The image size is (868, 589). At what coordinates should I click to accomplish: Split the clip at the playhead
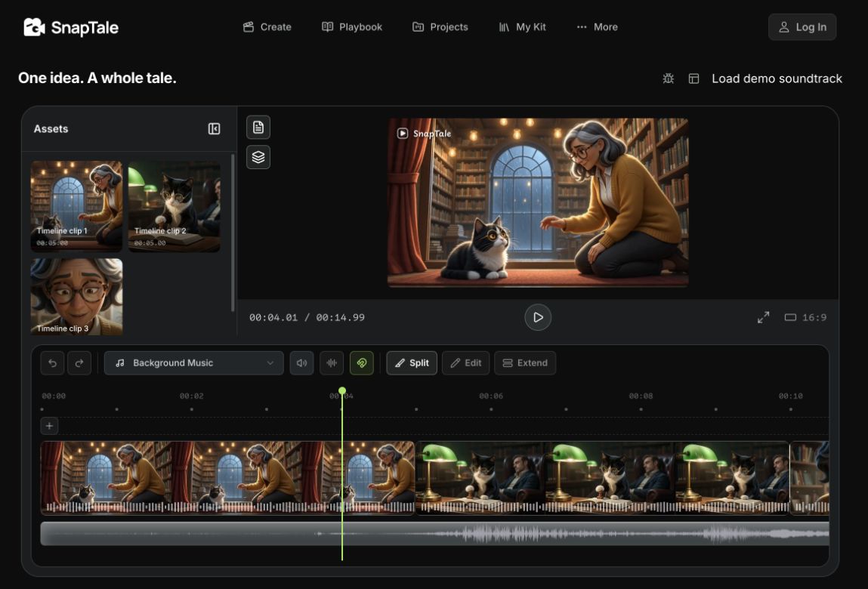[x=411, y=363]
